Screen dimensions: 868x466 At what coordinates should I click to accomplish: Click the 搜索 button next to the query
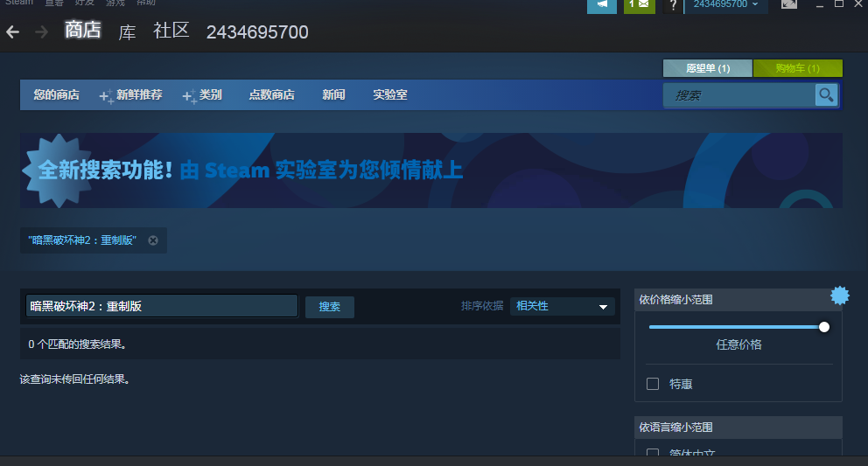tap(329, 307)
